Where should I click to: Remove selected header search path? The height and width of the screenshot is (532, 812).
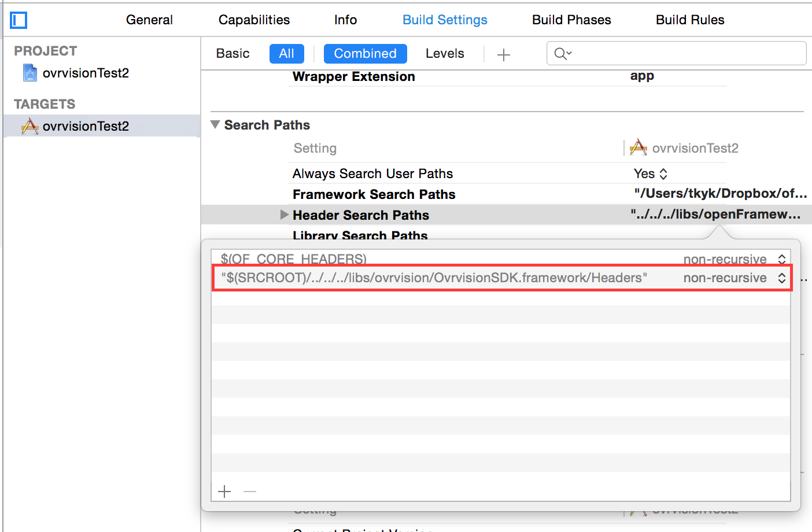click(250, 492)
